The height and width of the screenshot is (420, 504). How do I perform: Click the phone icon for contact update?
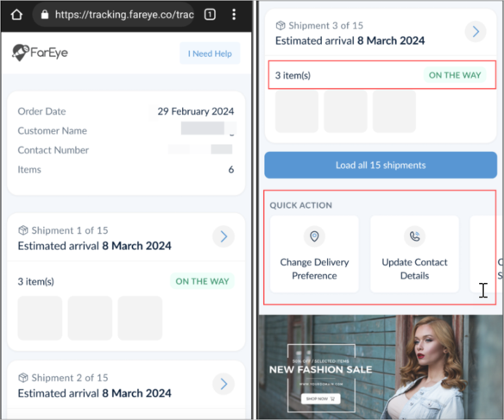(414, 236)
